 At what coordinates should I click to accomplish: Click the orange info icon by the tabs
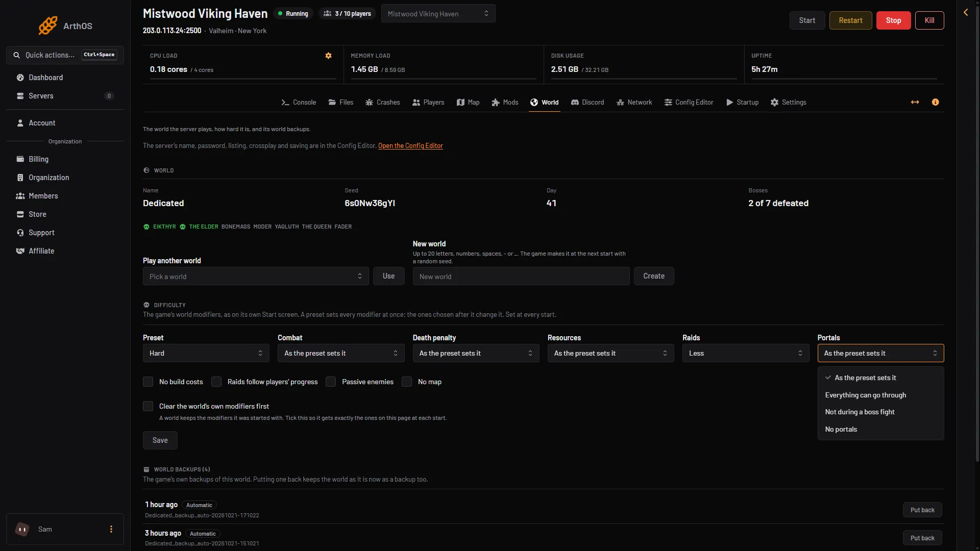point(935,102)
